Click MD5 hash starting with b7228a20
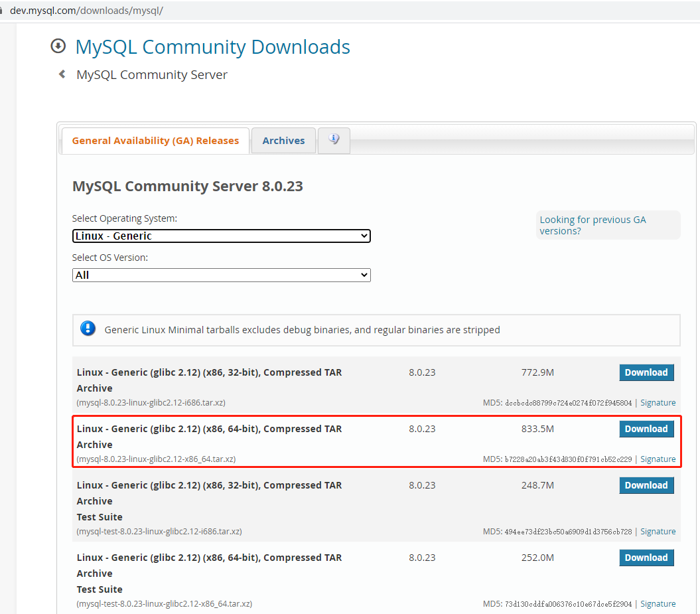700x614 pixels. [569, 459]
